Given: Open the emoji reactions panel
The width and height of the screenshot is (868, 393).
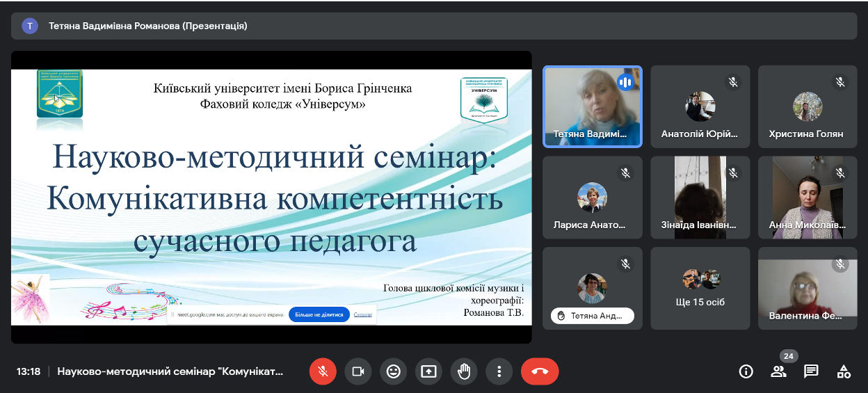Looking at the screenshot, I should [394, 371].
